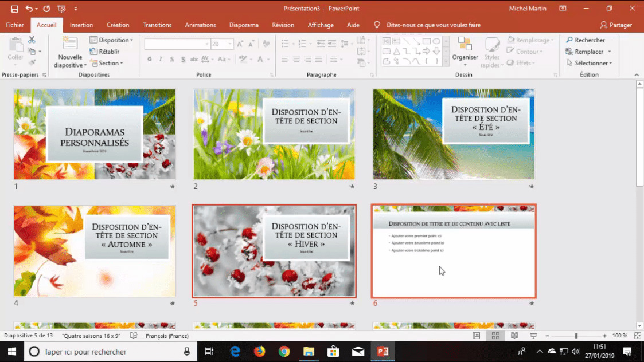Click Rechercher find button

[x=586, y=40]
